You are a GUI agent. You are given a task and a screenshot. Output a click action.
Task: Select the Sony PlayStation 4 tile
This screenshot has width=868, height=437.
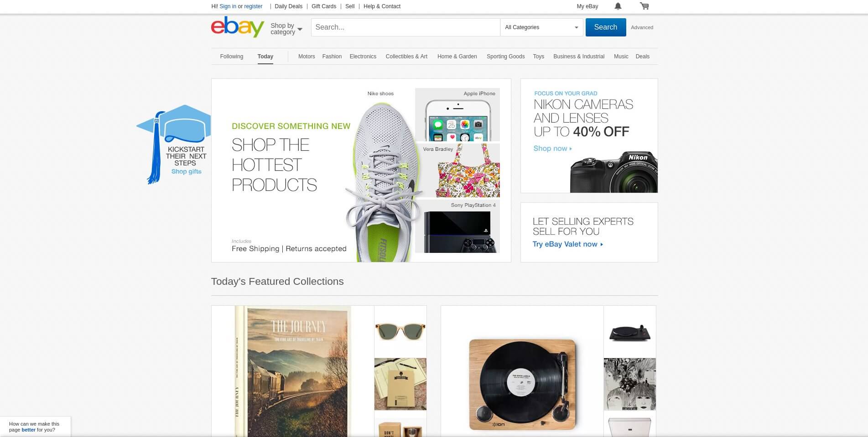coord(457,226)
